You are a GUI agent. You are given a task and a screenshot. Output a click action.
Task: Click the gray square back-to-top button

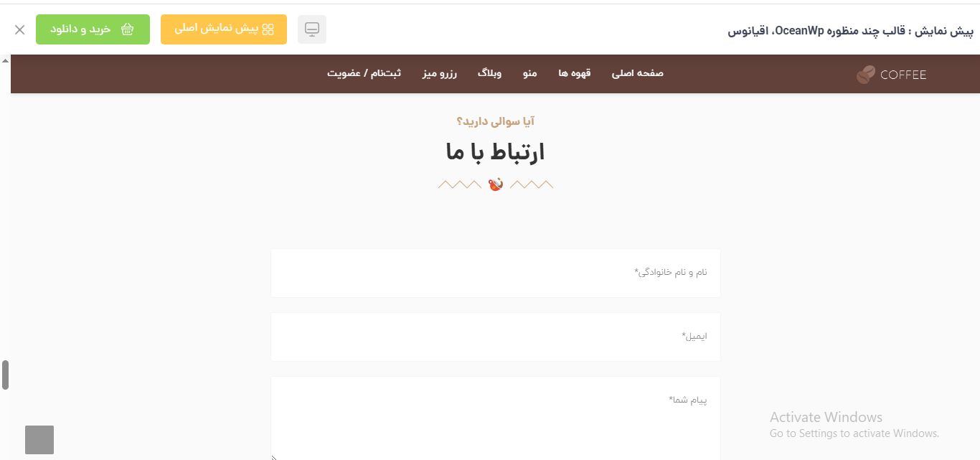pyautogui.click(x=39, y=440)
